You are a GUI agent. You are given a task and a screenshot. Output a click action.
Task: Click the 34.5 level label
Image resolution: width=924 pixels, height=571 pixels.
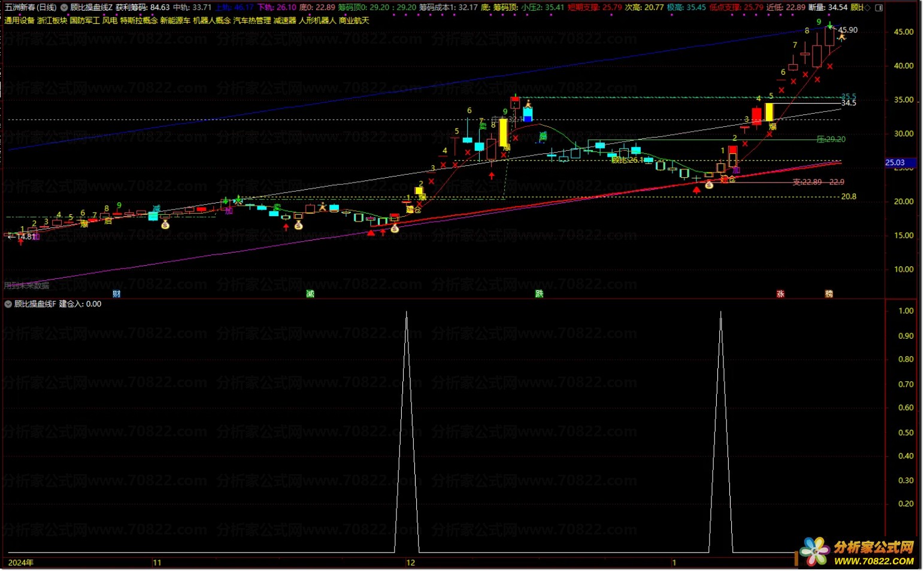point(849,103)
